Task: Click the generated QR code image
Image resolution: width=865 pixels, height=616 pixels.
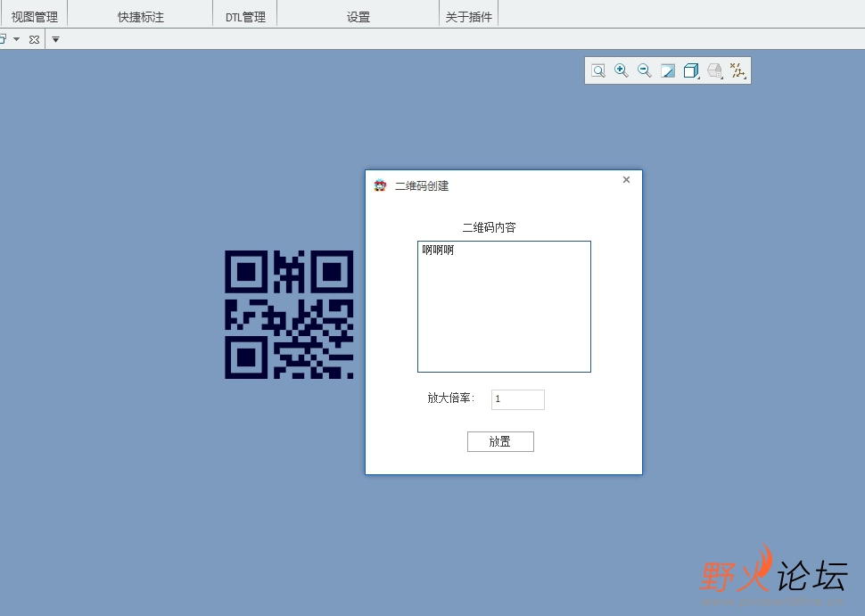Action: coord(289,315)
